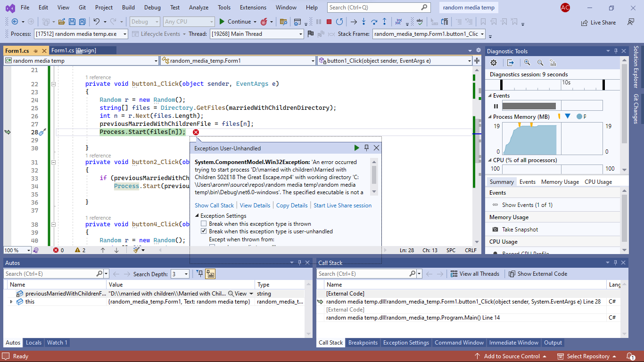644x362 pixels.
Task: Click the View Details link
Action: click(x=255, y=206)
